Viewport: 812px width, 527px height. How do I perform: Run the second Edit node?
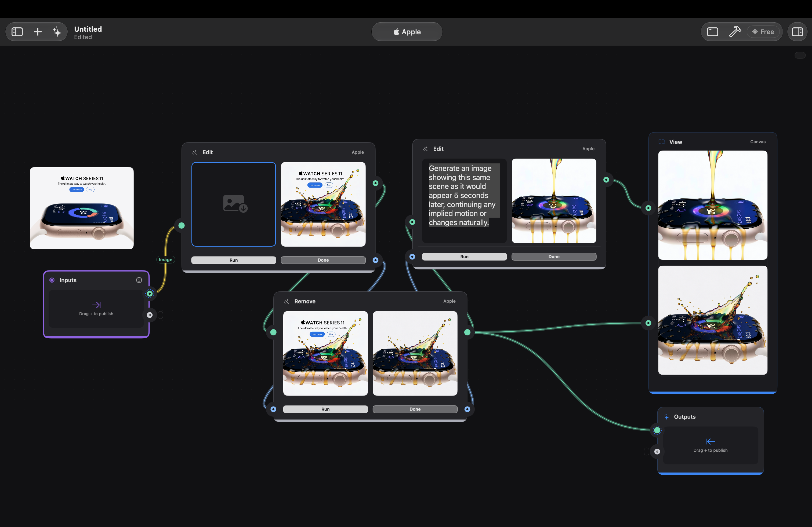[464, 257]
